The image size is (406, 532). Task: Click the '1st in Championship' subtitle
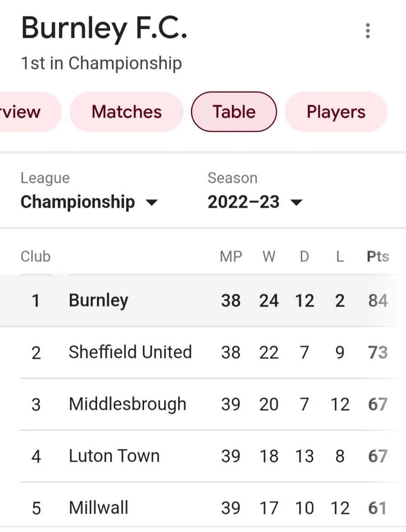coord(101,63)
